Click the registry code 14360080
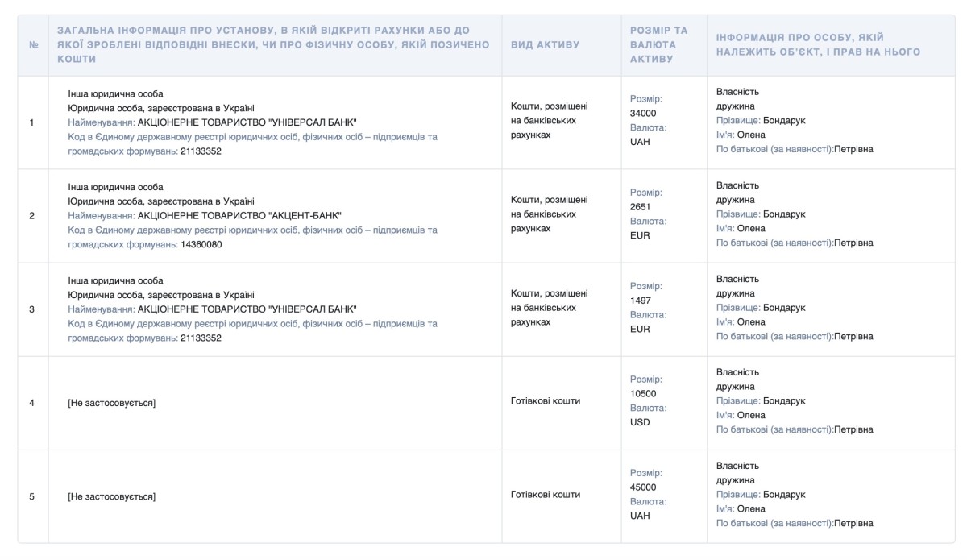 [201, 245]
